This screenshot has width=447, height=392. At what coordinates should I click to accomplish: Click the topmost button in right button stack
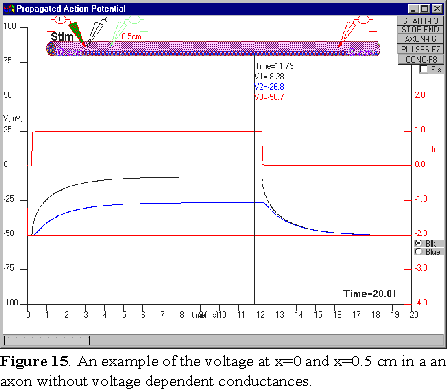[420, 20]
